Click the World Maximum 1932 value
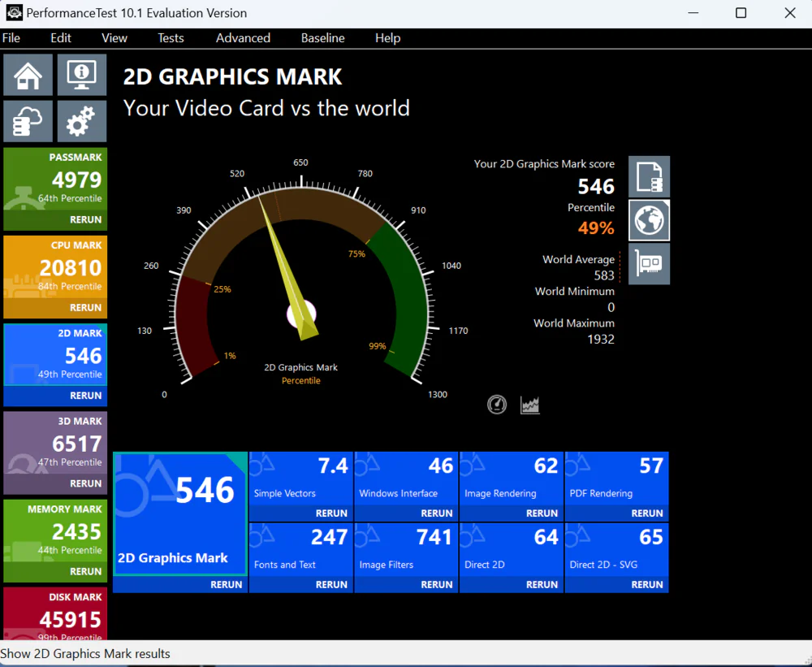Viewport: 812px width, 667px height. (601, 340)
